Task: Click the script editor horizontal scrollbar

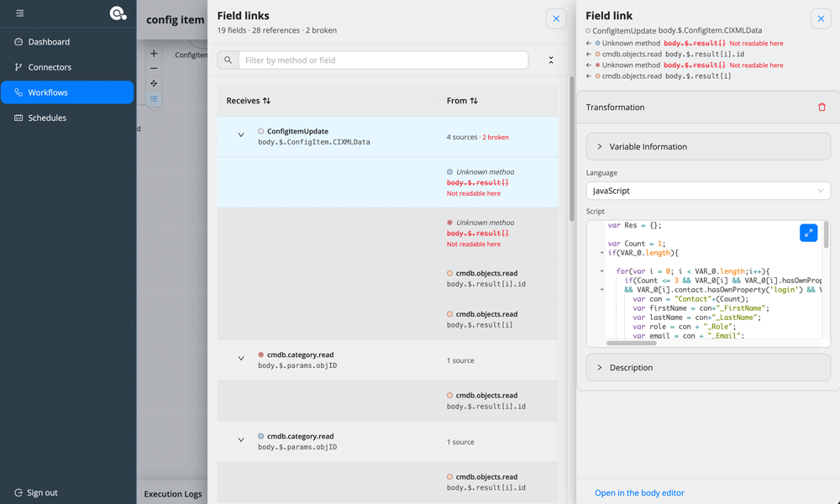Action: point(632,343)
